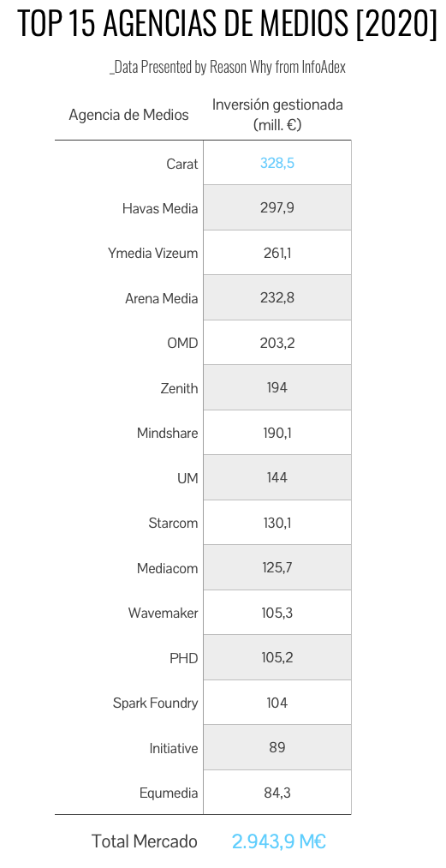Click the Reason Why InfoAdex subtitle
Image resolution: width=446 pixels, height=868 pixels.
point(228,68)
